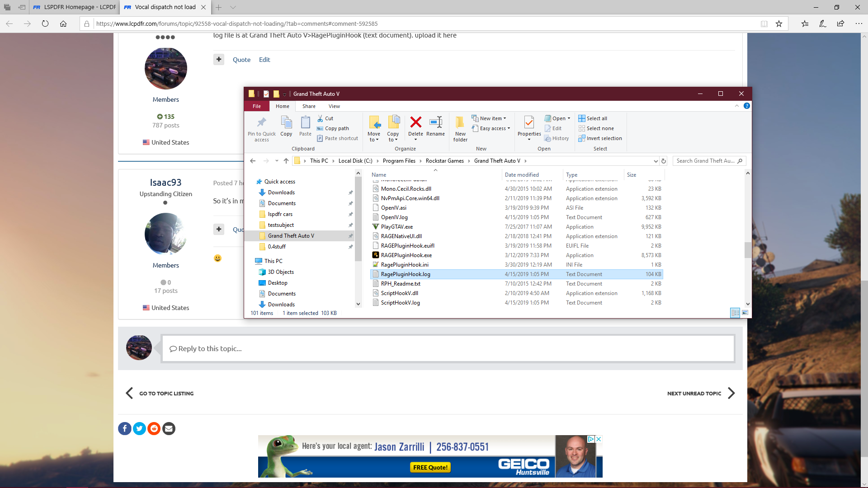This screenshot has width=868, height=488.
Task: Click the Delete icon in the ribbon
Action: [415, 122]
